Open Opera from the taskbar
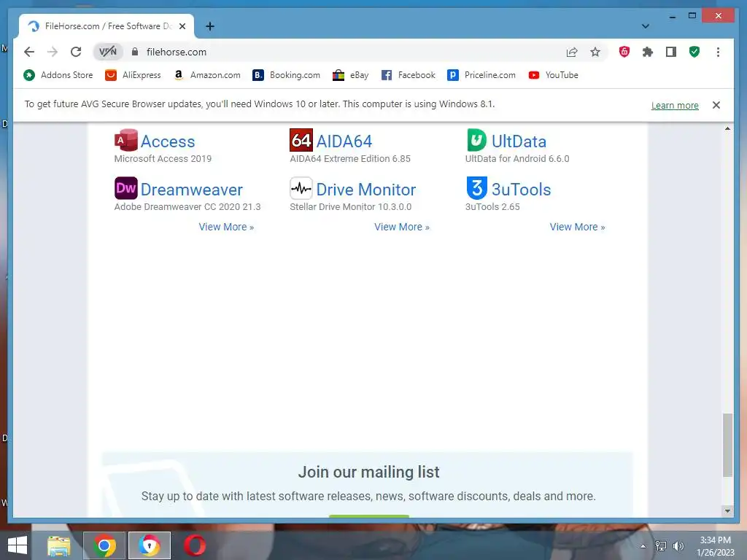The width and height of the screenshot is (747, 560). (x=194, y=545)
